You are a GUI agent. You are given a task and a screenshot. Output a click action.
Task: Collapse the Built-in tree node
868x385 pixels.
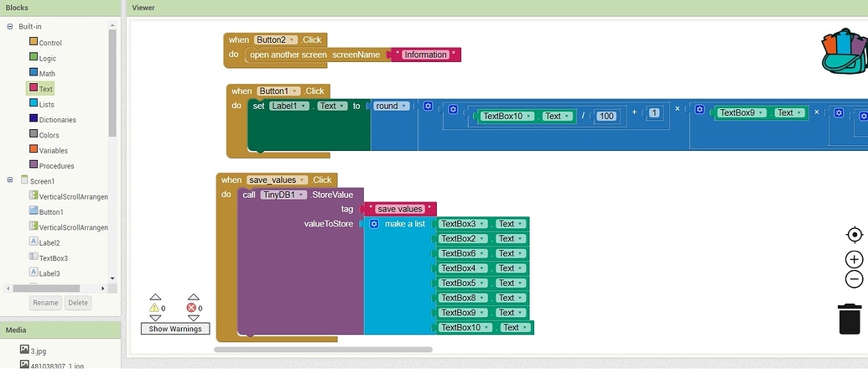(x=10, y=27)
